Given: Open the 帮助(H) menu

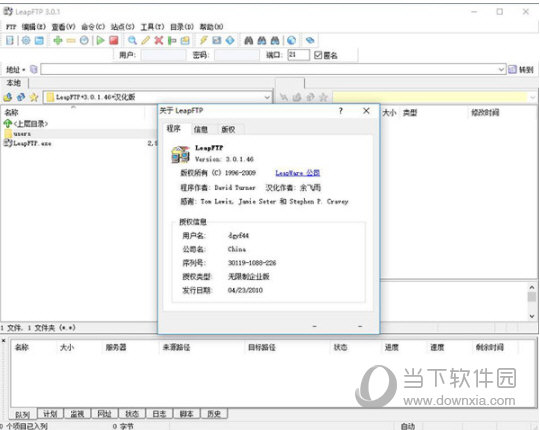Looking at the screenshot, I should pyautogui.click(x=211, y=27).
